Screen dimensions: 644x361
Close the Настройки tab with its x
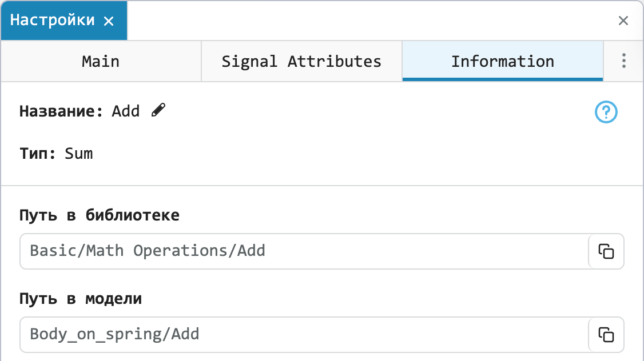109,21
